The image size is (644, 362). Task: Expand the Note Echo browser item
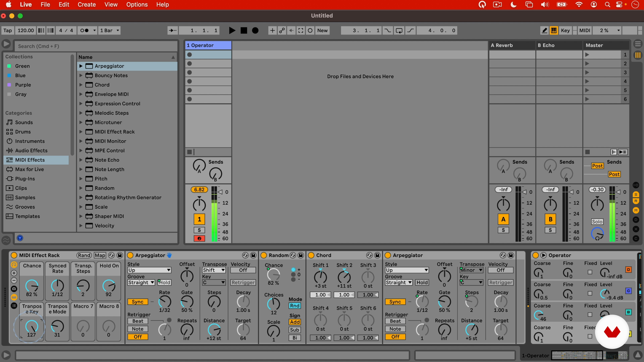tap(81, 160)
